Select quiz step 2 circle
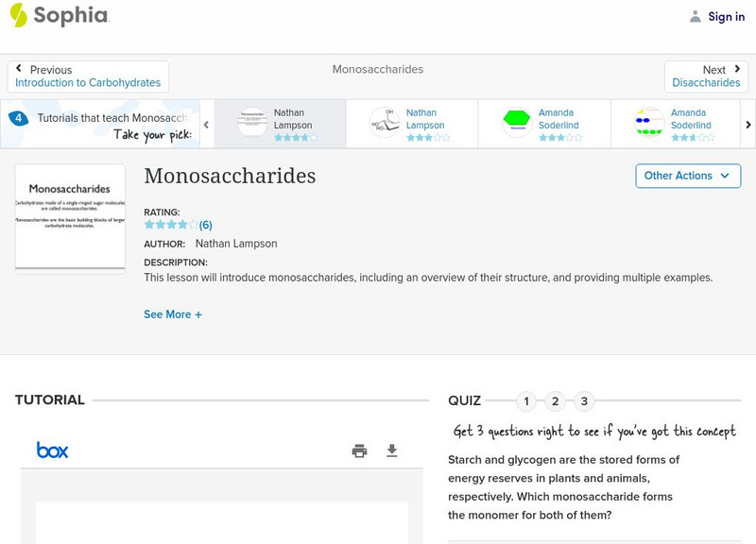 556,400
